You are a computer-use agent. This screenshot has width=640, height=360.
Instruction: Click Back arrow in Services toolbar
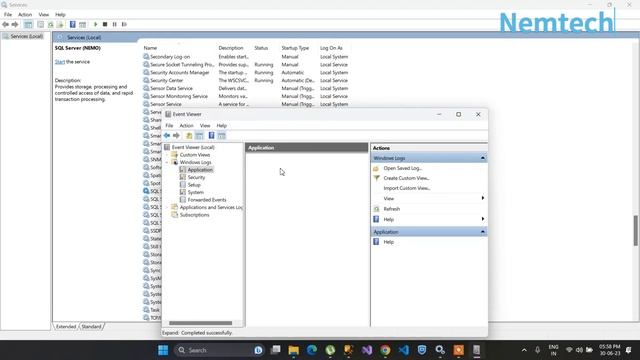[x=5, y=24]
